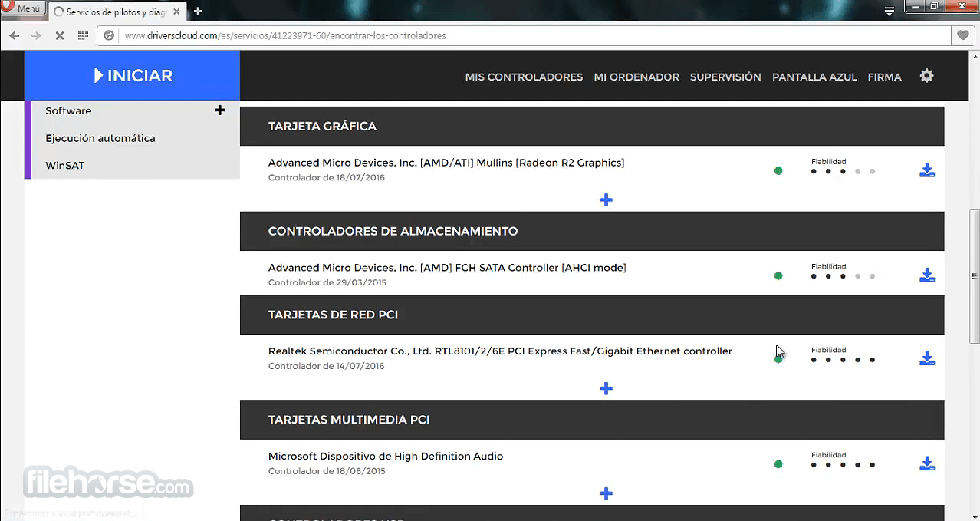
Task: Open the Speed Dial grid icon
Action: point(83,35)
